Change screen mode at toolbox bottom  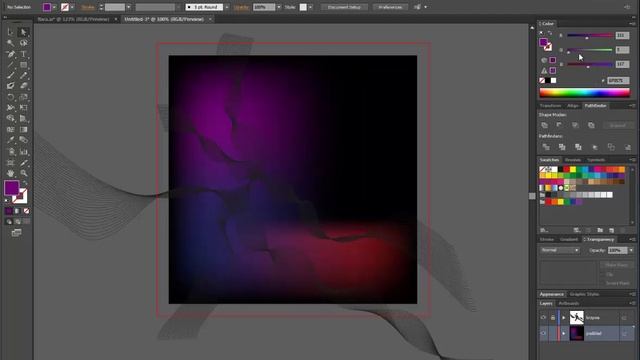(17, 233)
